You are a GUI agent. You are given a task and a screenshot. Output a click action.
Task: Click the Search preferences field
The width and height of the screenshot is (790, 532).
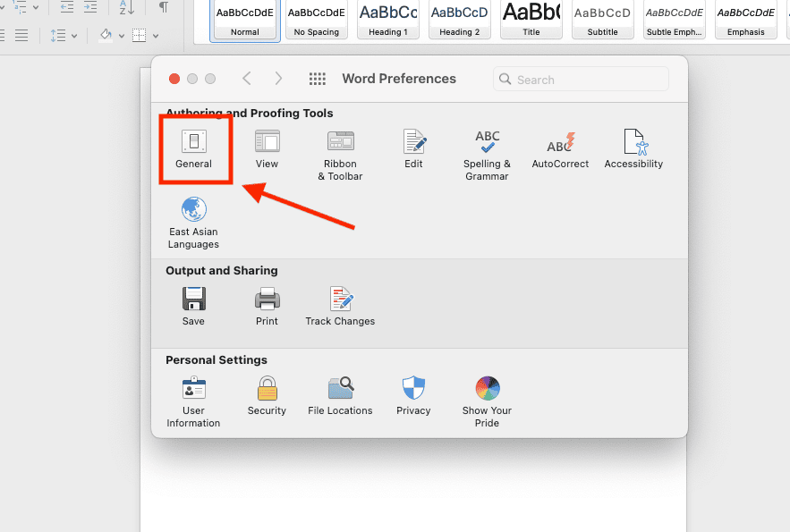point(581,80)
